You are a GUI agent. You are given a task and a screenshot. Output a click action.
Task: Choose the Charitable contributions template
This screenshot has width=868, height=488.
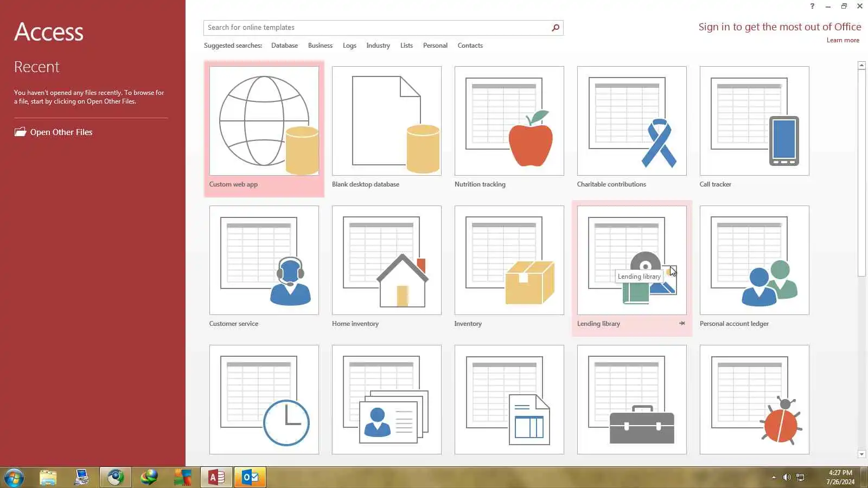(x=632, y=129)
